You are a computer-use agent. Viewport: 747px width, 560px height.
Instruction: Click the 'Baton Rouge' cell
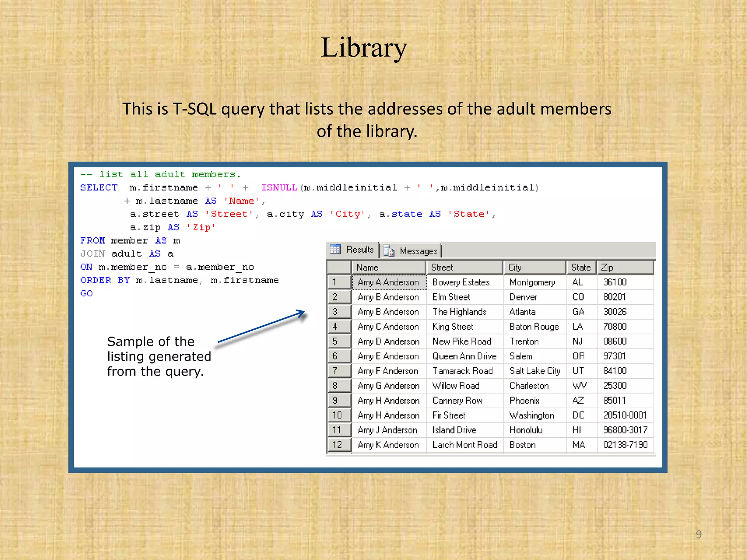click(x=535, y=327)
